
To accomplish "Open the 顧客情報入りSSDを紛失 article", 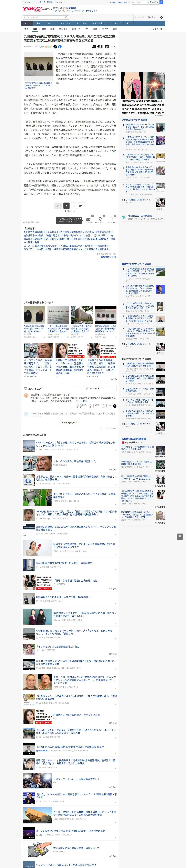I will (x=63, y=597).
